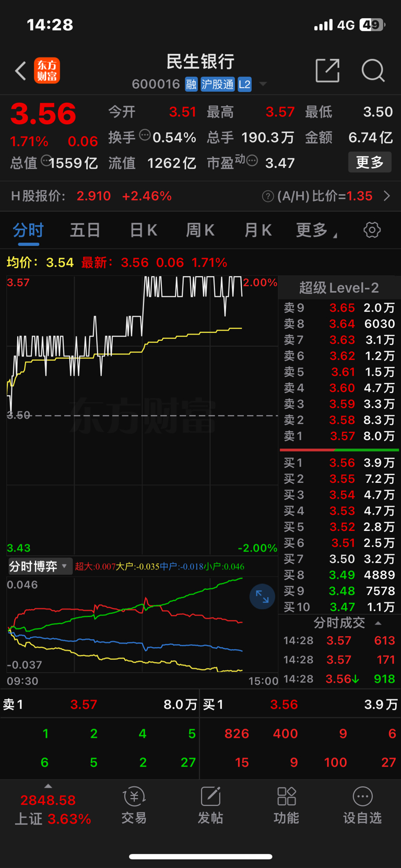Tap the back arrow icon
The height and width of the screenshot is (868, 401).
[20, 71]
